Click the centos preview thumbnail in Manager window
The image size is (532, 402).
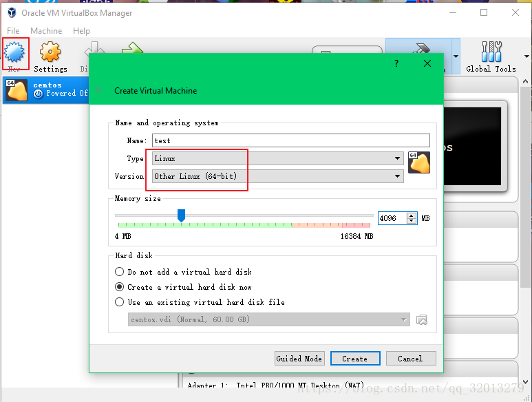472,146
